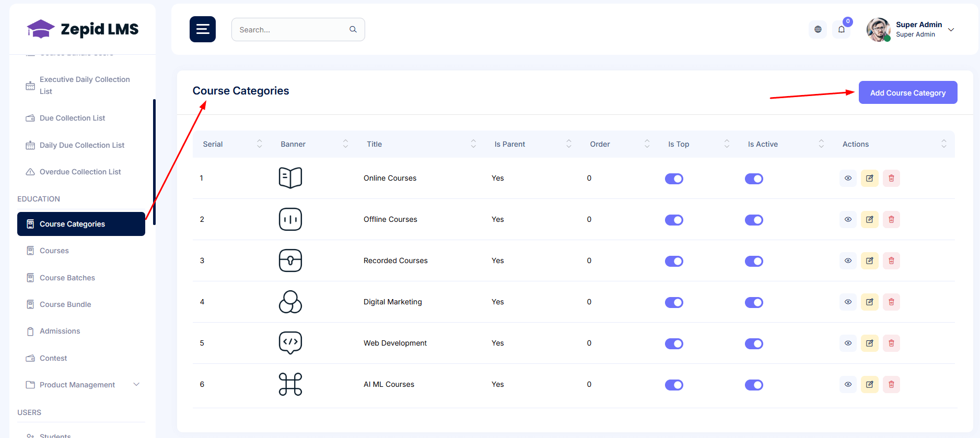Toggle Is Top for Online Courses

pos(674,179)
